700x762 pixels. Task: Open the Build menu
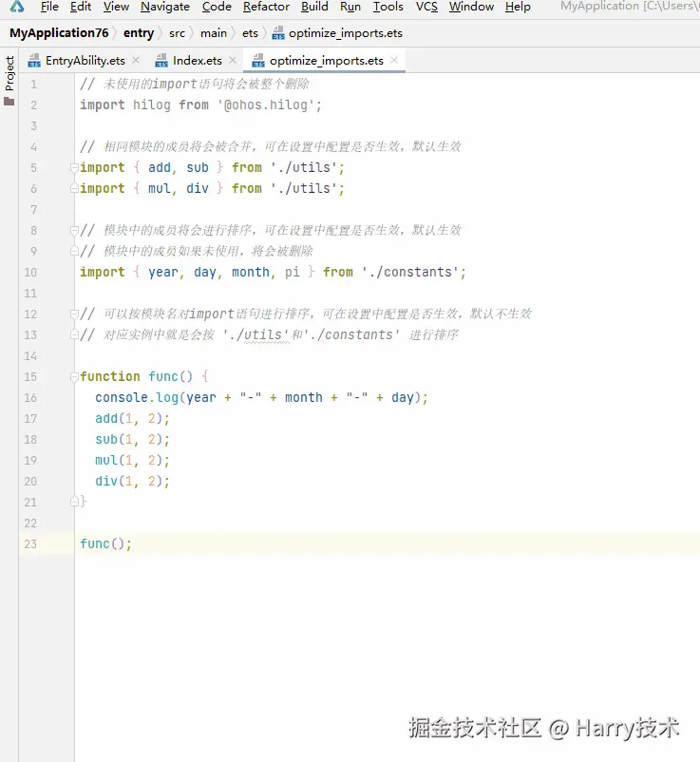pyautogui.click(x=314, y=7)
